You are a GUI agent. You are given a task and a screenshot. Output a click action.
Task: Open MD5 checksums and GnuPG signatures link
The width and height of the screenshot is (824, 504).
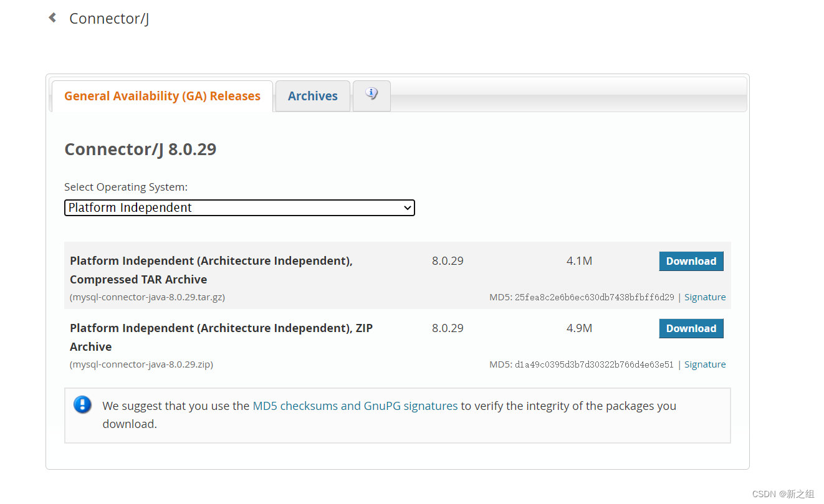pos(355,406)
